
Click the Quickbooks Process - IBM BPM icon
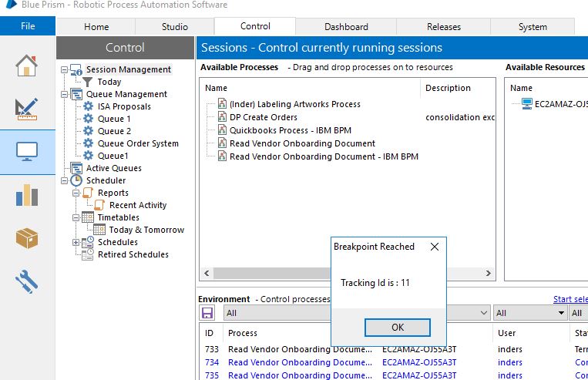click(223, 130)
